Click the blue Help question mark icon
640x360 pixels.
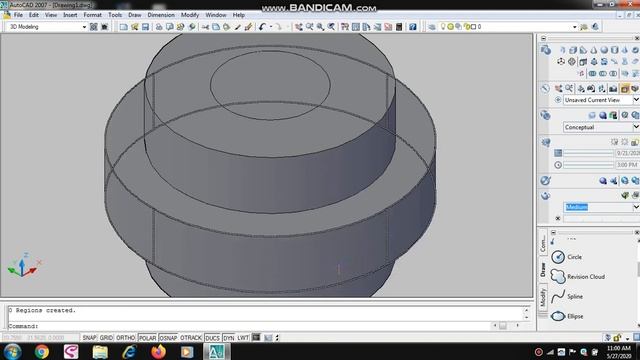click(413, 27)
